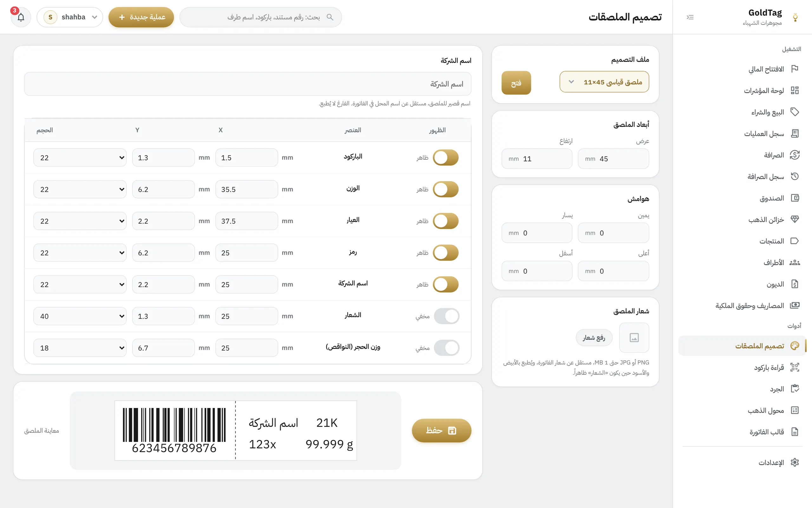
Task: Open المصاريف وحقوق الملكية sidebar item
Action: (742, 305)
